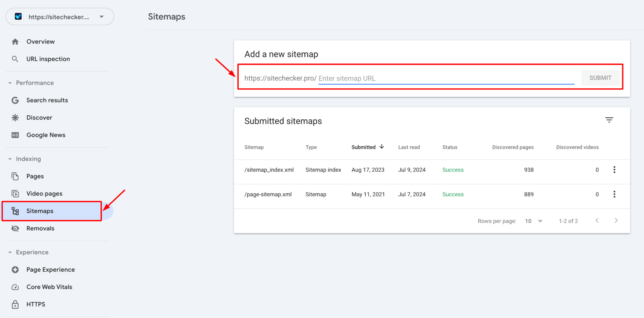This screenshot has height=318, width=644.
Task: Open filter icon for Submitted sitemaps
Action: coord(609,120)
